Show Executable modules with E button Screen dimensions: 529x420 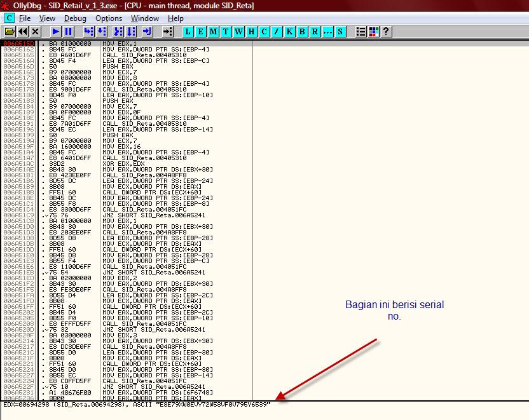coord(200,32)
